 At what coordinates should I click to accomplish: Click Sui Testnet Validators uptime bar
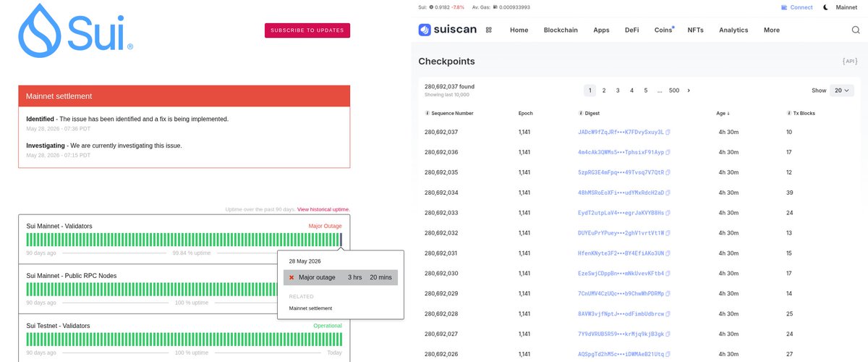184,340
